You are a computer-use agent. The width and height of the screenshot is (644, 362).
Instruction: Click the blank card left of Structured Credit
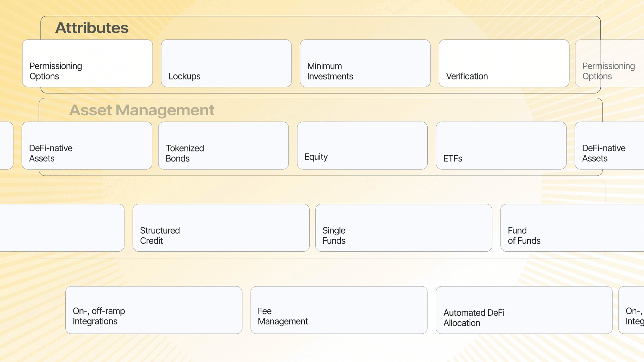(62, 228)
